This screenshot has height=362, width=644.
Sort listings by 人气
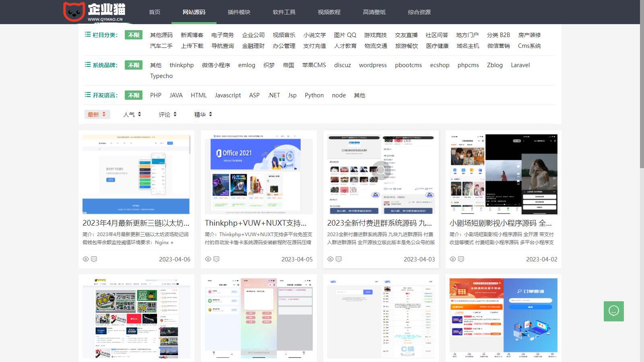(132, 115)
